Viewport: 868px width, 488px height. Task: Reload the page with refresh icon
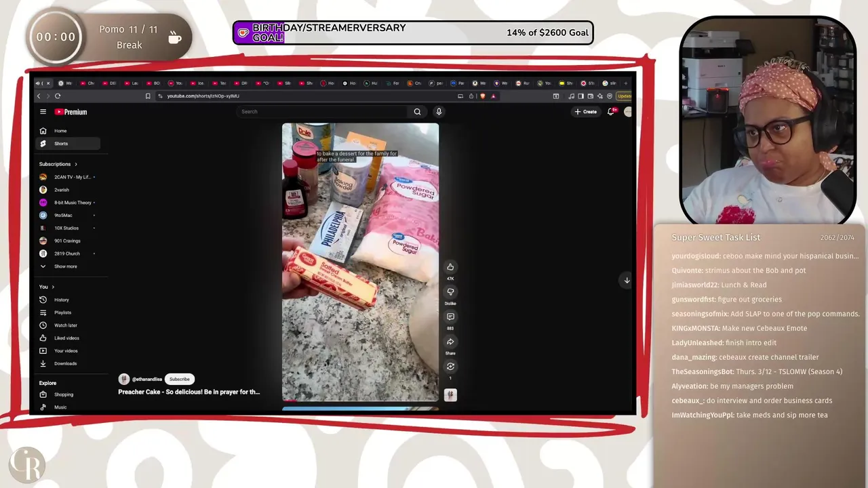click(58, 96)
